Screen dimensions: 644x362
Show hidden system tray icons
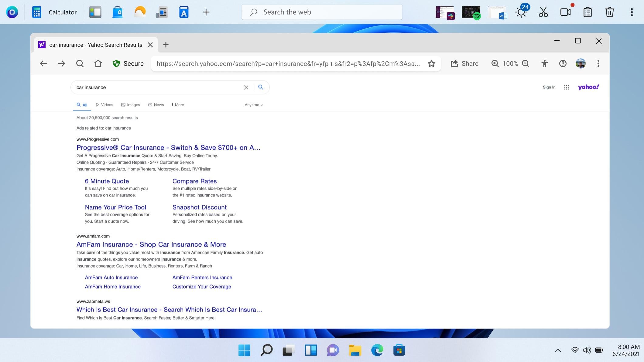tap(558, 350)
